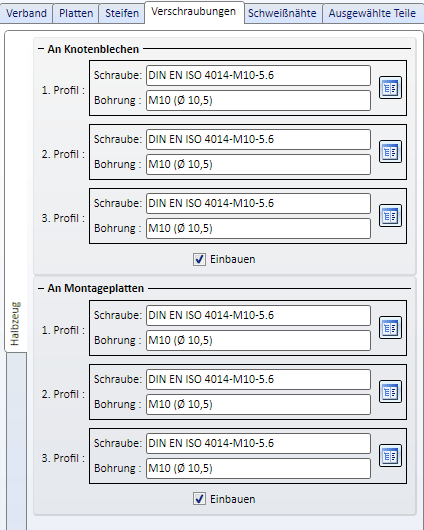Open bolt catalog for Knotenblechen 2. Profil
This screenshot has width=424, height=530.
pyautogui.click(x=390, y=152)
